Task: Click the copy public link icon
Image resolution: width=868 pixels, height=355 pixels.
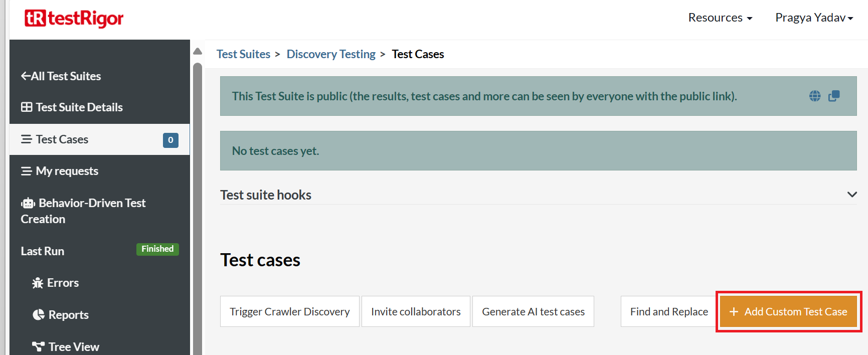Action: tap(834, 96)
